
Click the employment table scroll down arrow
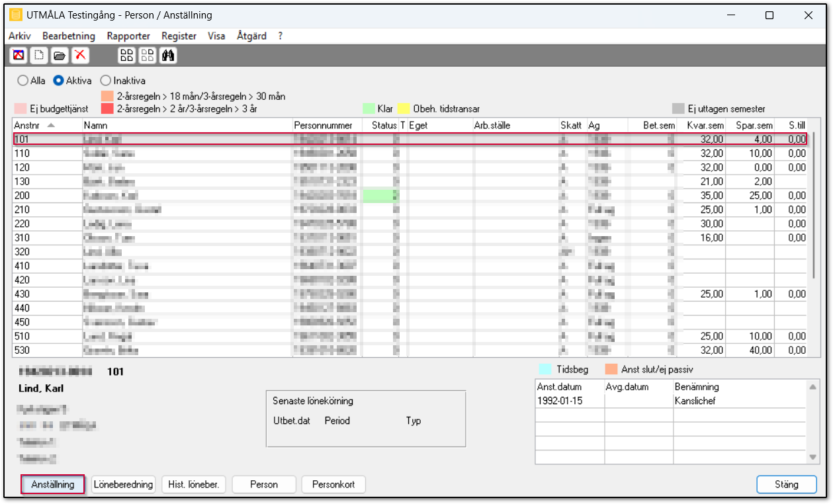point(813,457)
